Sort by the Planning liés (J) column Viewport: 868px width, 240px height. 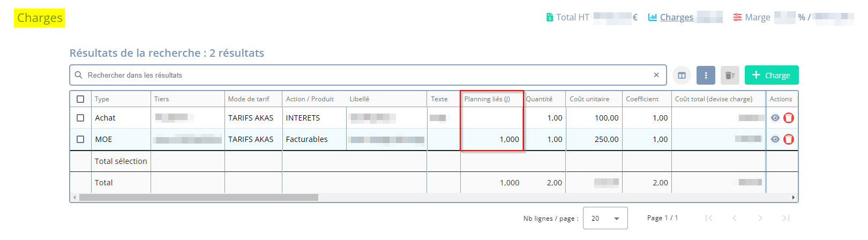[487, 99]
